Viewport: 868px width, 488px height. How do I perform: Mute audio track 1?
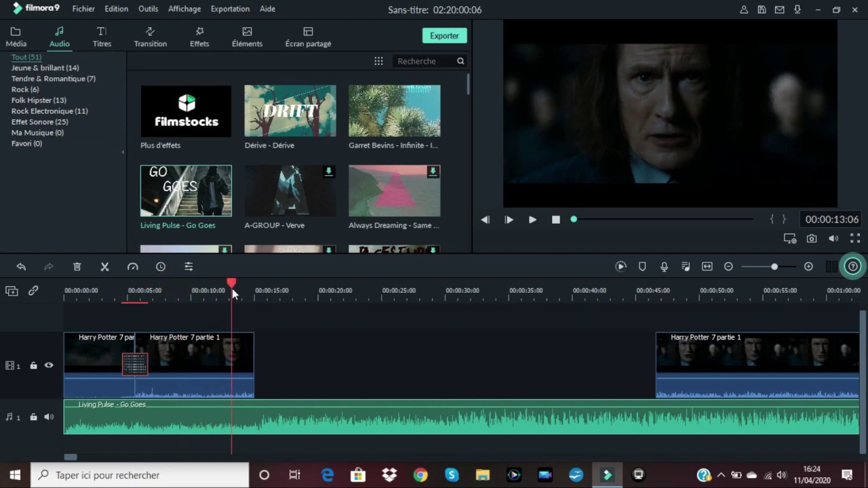tap(49, 417)
